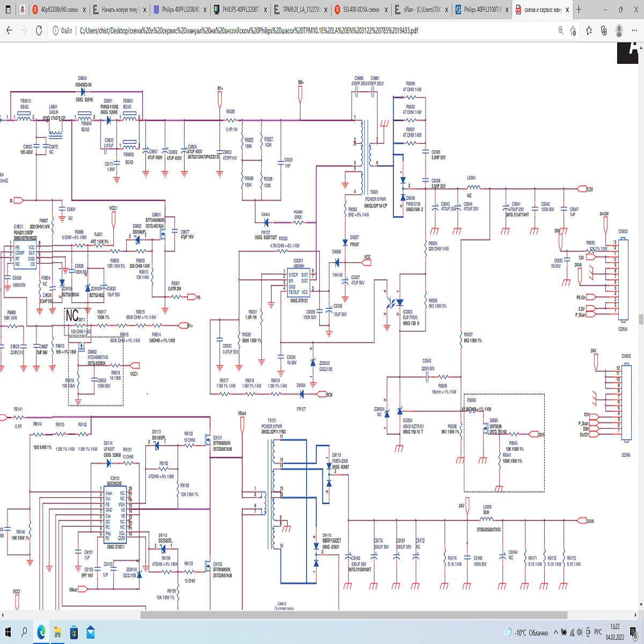Open the browser profile avatar

coord(619,31)
